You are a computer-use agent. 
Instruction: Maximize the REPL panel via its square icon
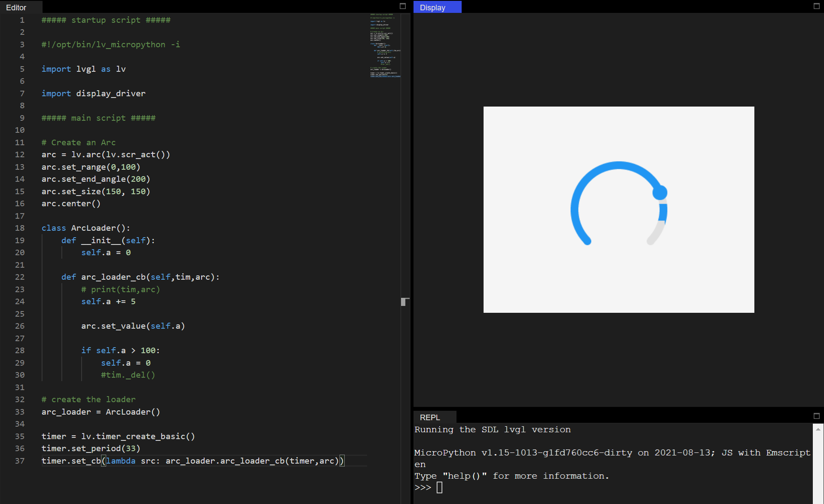[816, 416]
